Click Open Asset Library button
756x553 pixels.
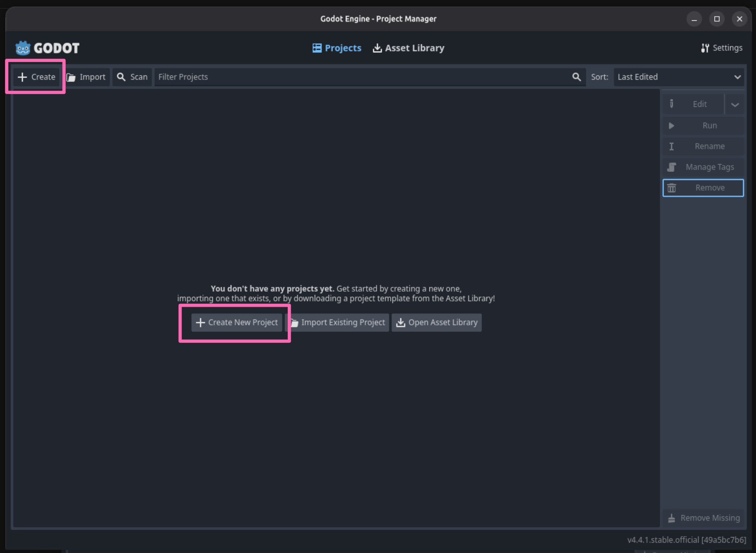point(436,322)
